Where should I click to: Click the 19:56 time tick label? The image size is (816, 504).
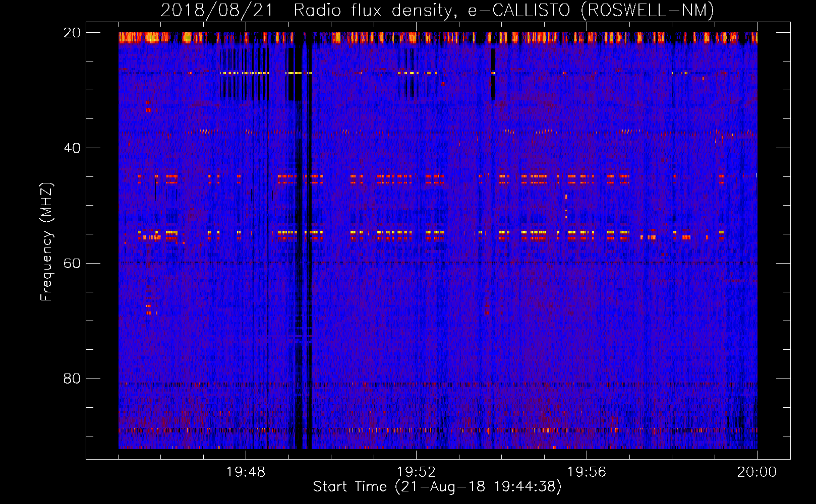tap(587, 472)
